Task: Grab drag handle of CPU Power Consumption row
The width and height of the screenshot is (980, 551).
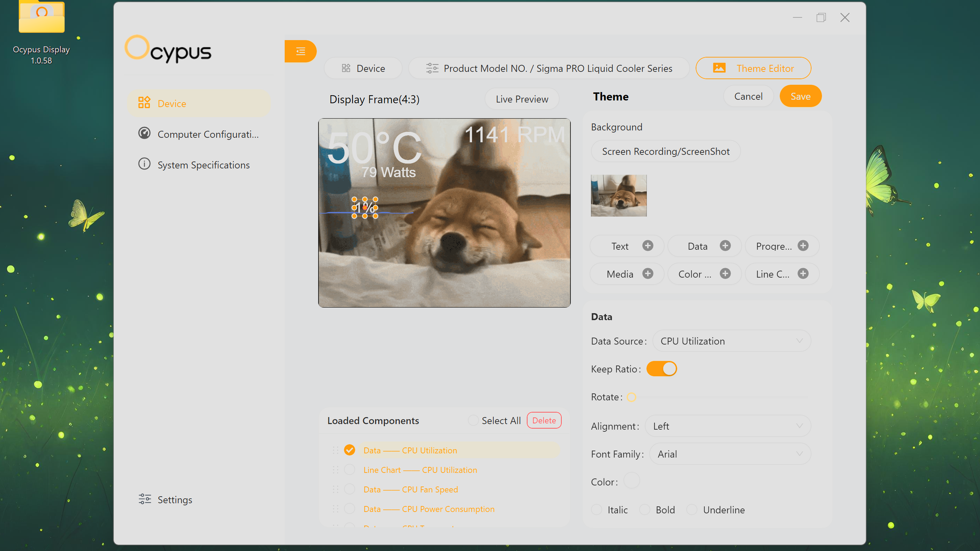Action: [336, 509]
